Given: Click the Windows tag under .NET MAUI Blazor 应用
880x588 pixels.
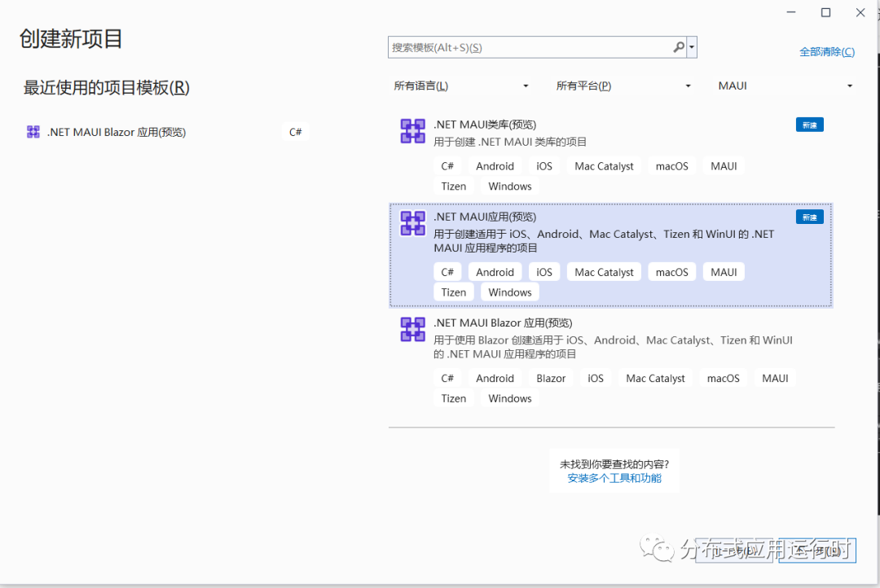Looking at the screenshot, I should [509, 398].
